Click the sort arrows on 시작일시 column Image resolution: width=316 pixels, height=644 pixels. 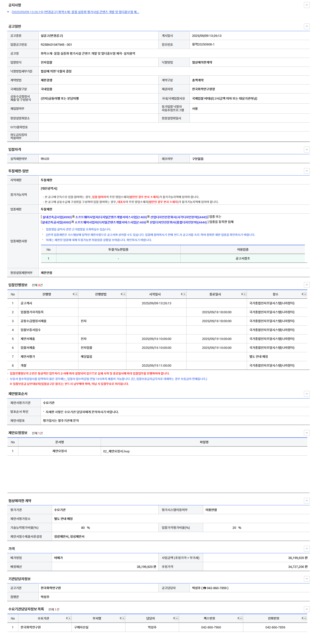click(181, 294)
